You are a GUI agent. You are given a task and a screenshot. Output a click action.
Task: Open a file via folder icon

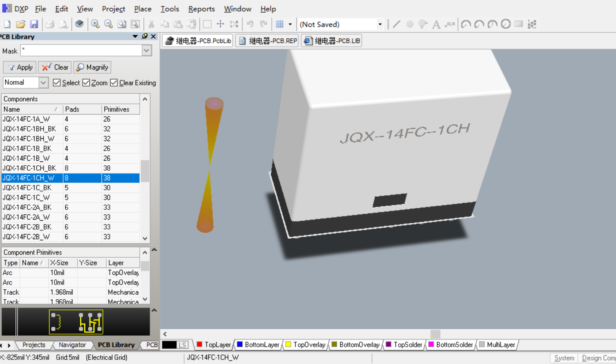pyautogui.click(x=21, y=24)
